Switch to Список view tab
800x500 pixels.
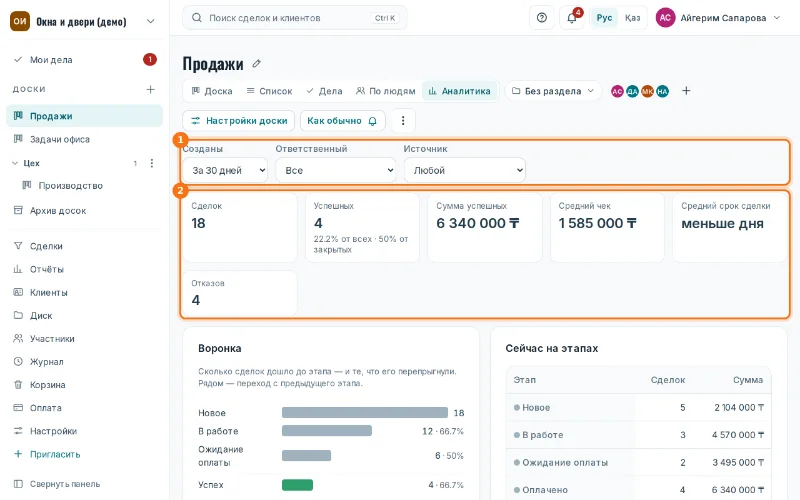[x=269, y=91]
